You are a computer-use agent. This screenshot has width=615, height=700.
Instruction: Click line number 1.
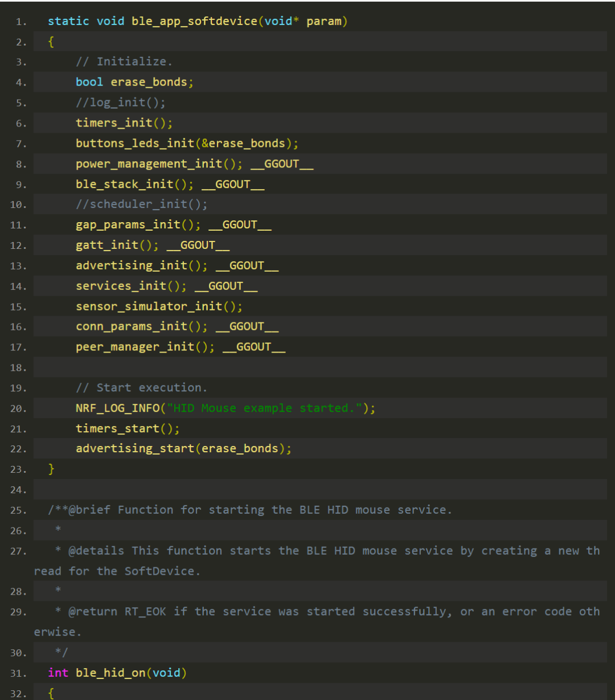click(21, 22)
